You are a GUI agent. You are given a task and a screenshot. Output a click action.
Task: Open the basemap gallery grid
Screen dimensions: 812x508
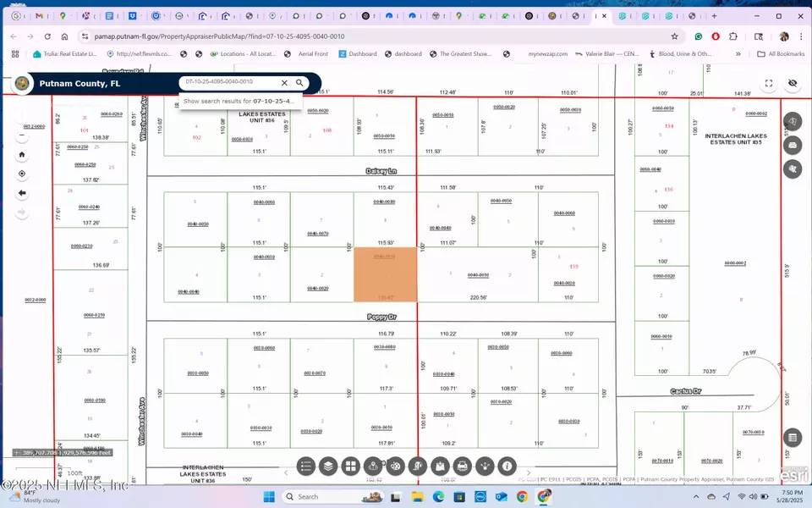(x=351, y=466)
